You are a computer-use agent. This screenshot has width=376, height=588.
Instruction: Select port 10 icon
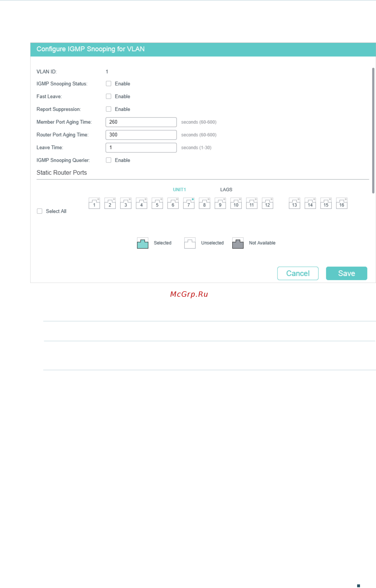(x=236, y=203)
